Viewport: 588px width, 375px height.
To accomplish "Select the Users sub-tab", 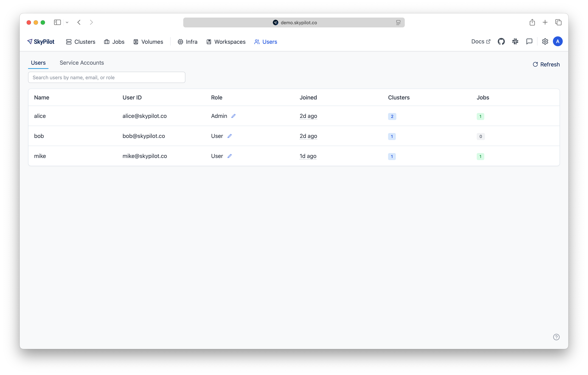I will [38, 63].
